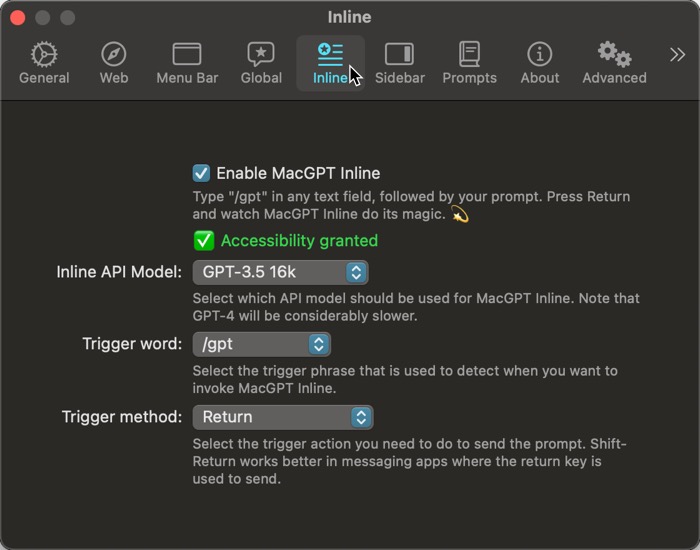Click the Trigger method label
The height and width of the screenshot is (550, 700).
click(122, 417)
